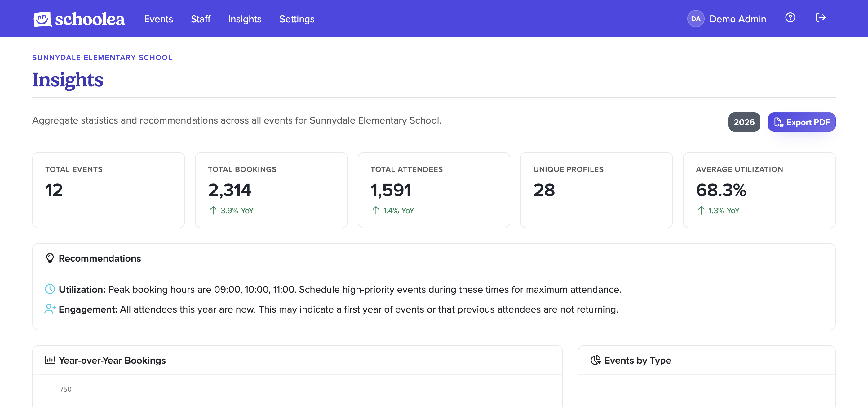The width and height of the screenshot is (868, 407).
Task: Open the Settings menu
Action: 297,19
